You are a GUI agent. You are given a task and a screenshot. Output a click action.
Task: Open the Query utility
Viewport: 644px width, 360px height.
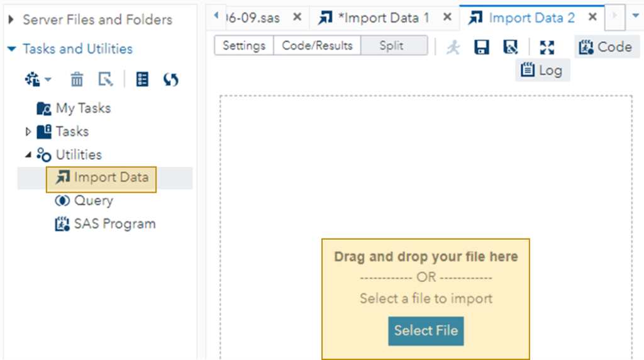point(93,201)
